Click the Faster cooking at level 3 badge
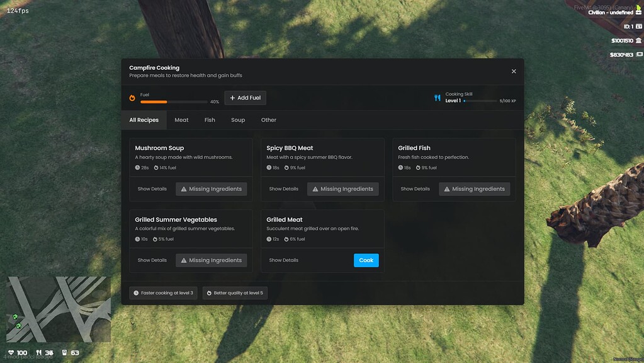This screenshot has height=363, width=644. click(164, 293)
